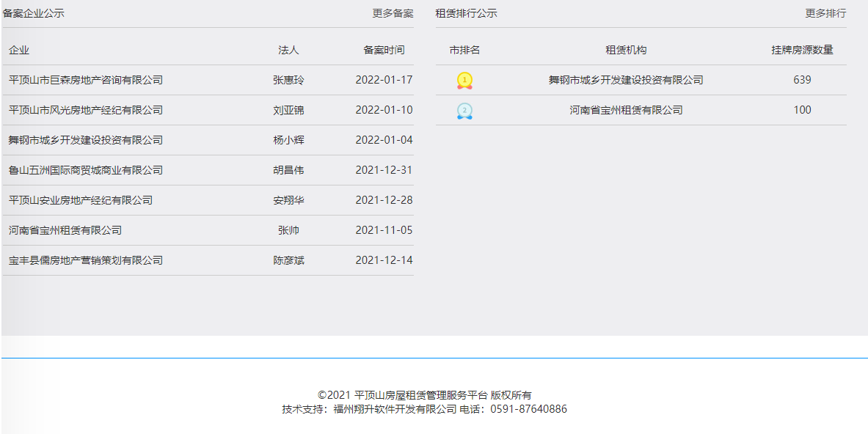The width and height of the screenshot is (868, 434).
Task: Open 舞钢市城乡开发建设投资有限公司 in the filing list
Action: [x=86, y=140]
